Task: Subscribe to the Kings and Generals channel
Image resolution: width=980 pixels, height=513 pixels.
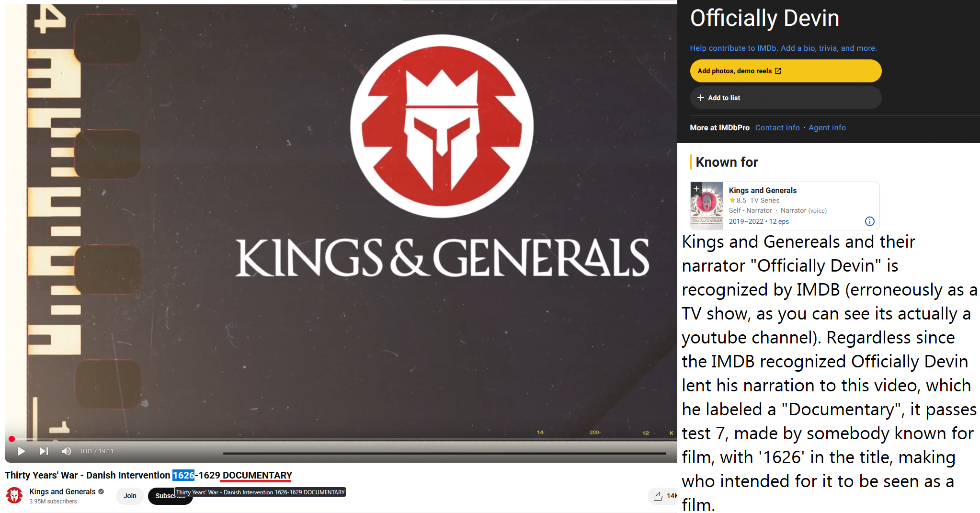Action: (170, 496)
